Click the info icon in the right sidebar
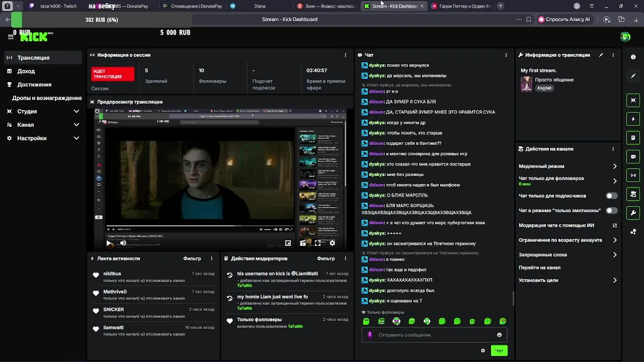 (x=633, y=57)
